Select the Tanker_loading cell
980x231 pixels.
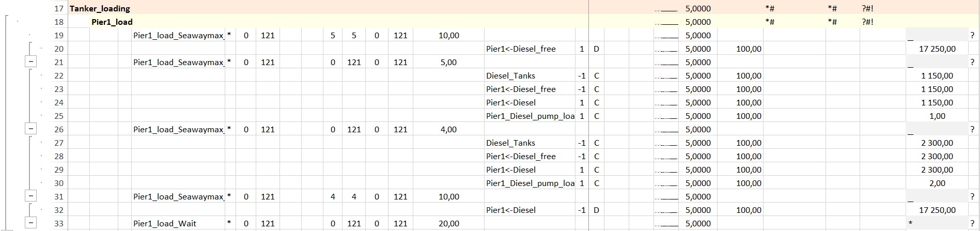click(x=100, y=9)
